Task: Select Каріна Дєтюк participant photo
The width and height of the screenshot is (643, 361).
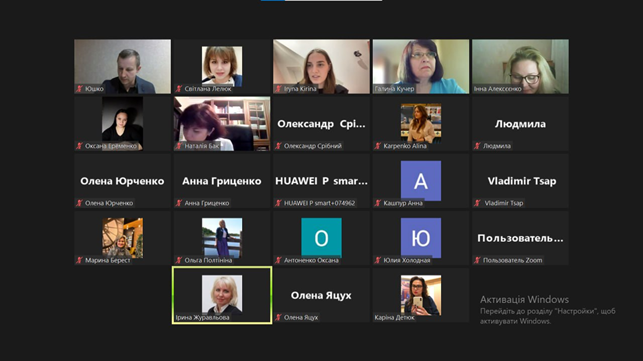Action: click(421, 295)
